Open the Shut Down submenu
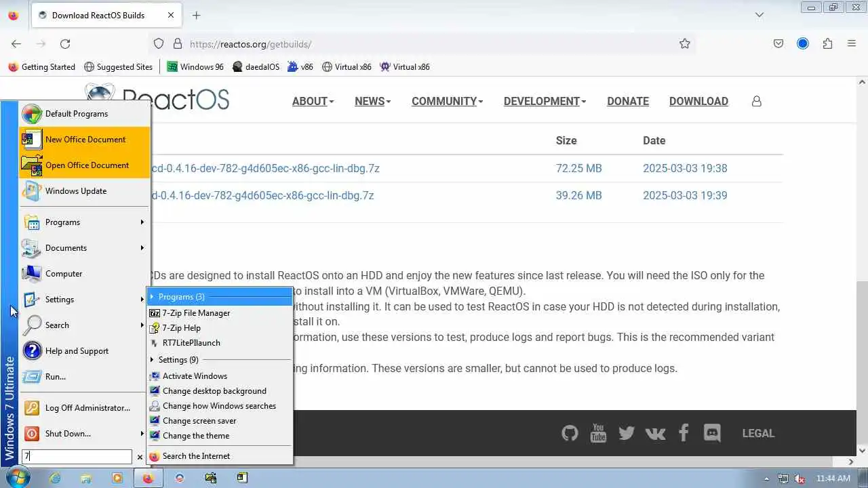Viewport: 868px width, 488px height. (x=84, y=434)
